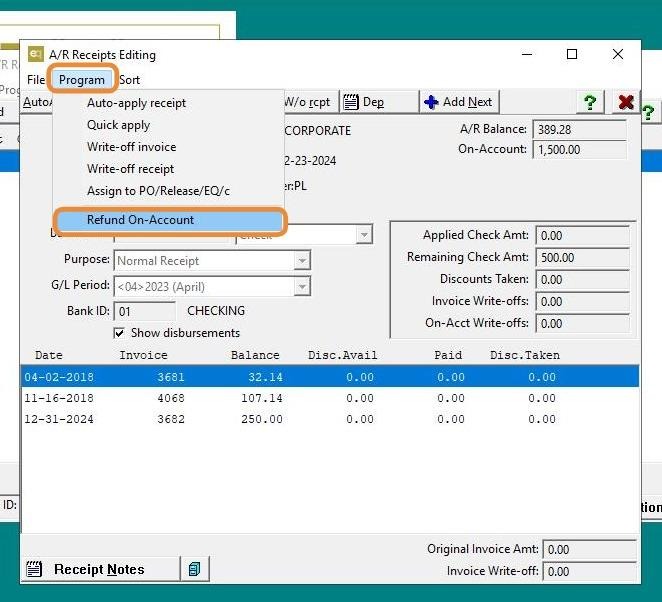
Task: Click the Paid column header
Action: click(x=448, y=355)
